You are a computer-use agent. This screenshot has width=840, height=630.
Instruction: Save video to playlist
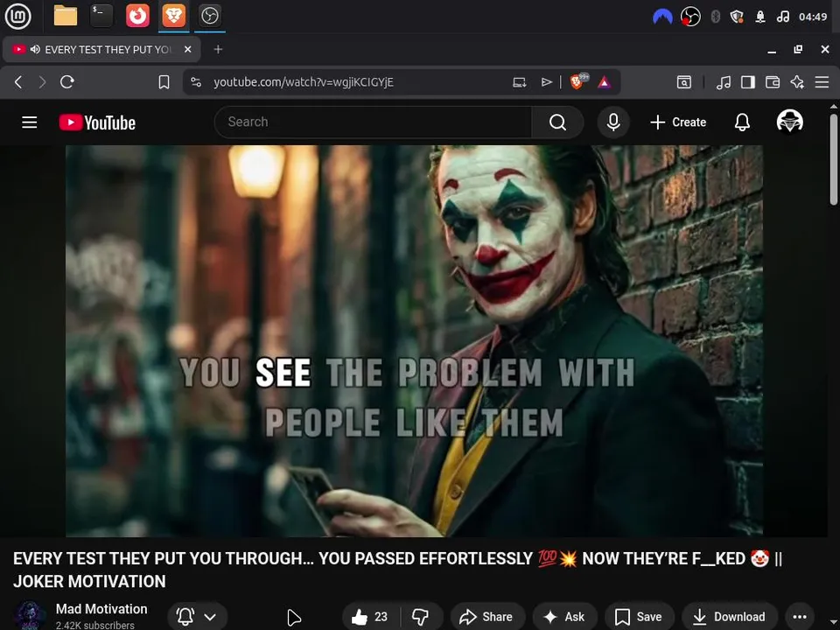tap(639, 617)
